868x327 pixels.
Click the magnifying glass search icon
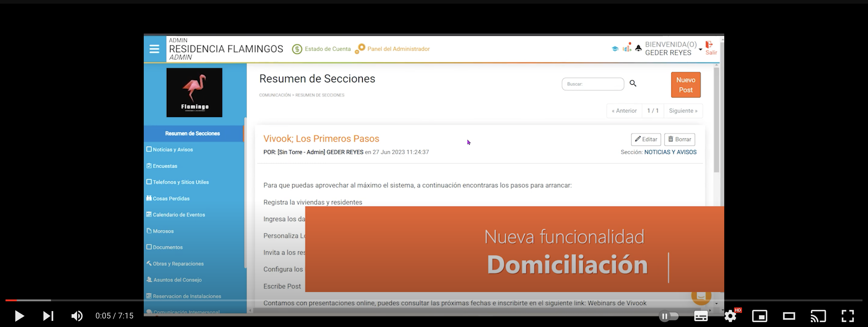click(633, 83)
